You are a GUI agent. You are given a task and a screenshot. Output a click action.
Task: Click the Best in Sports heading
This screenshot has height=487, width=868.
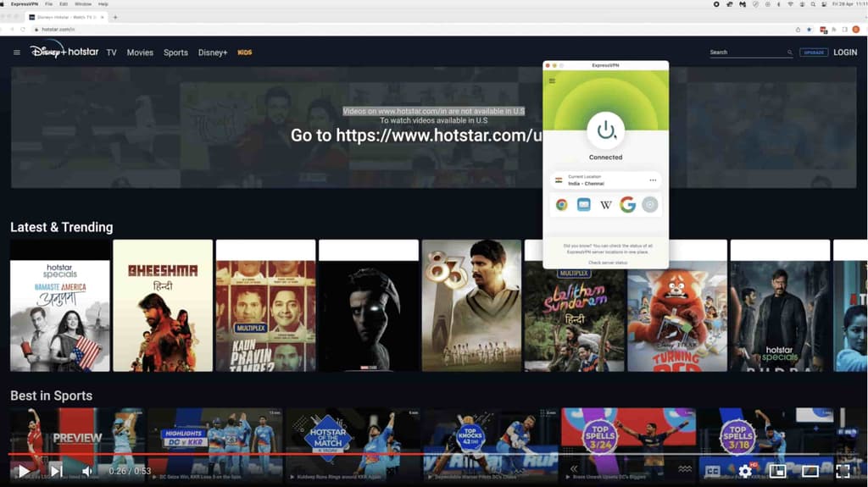point(52,396)
